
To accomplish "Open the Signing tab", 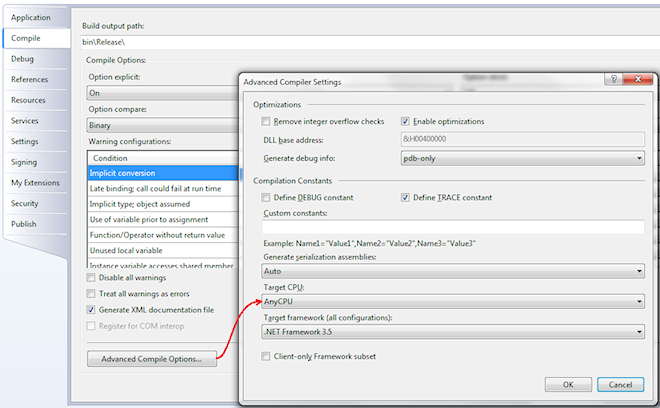I will pyautogui.click(x=25, y=162).
